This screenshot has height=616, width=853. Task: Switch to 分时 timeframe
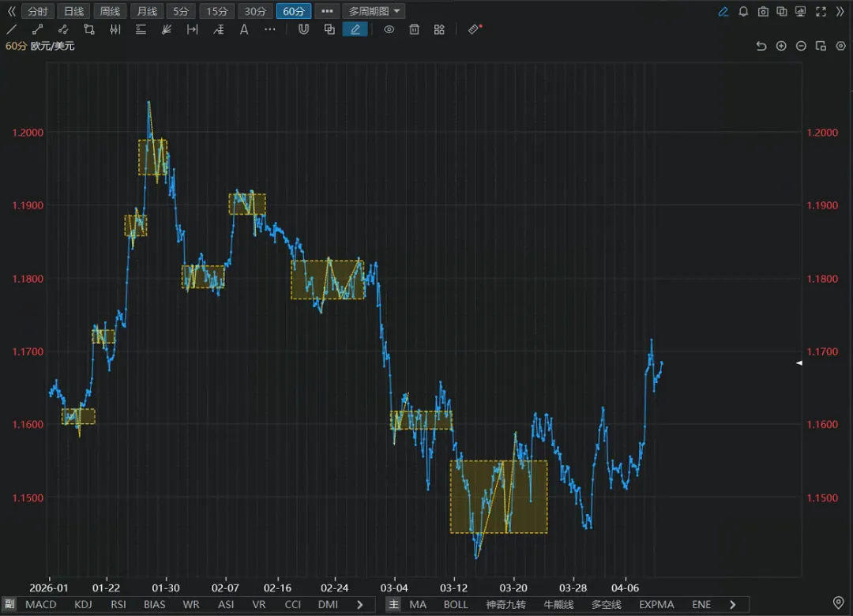click(38, 11)
